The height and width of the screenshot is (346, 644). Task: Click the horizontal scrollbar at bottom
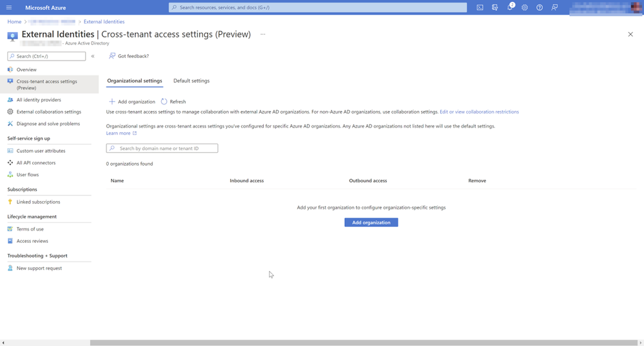tap(364, 343)
